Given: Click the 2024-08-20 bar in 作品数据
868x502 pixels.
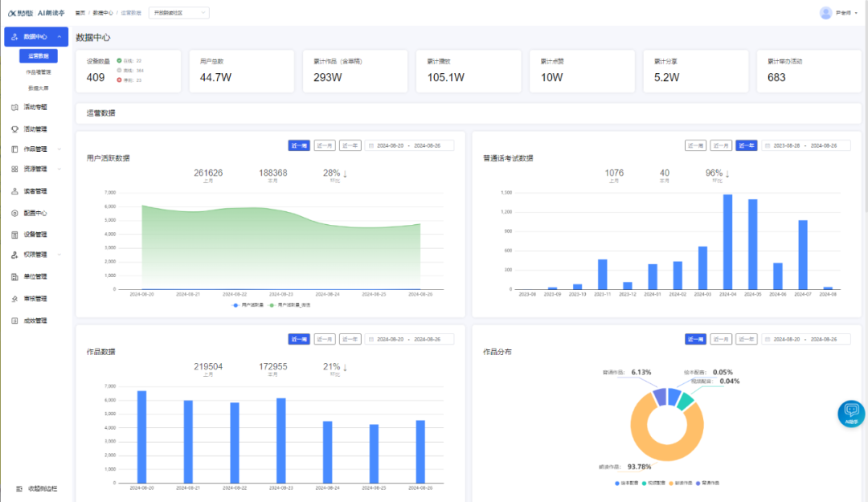Looking at the screenshot, I should [x=141, y=437].
